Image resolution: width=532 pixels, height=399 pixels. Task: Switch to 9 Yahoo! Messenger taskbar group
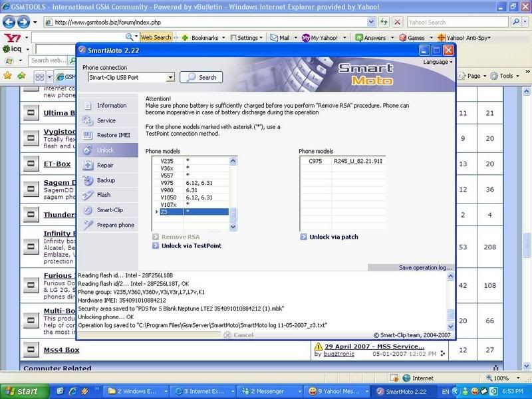(337, 391)
